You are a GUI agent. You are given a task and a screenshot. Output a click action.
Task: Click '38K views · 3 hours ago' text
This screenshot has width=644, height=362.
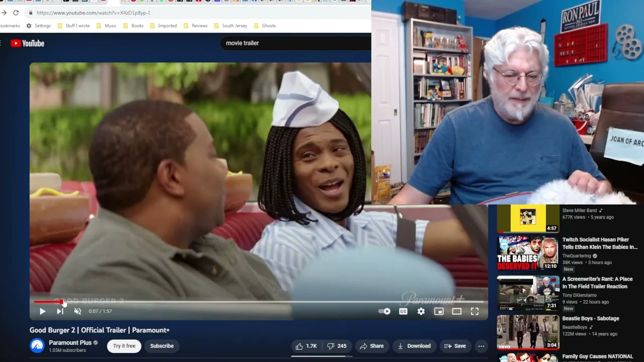587,262
